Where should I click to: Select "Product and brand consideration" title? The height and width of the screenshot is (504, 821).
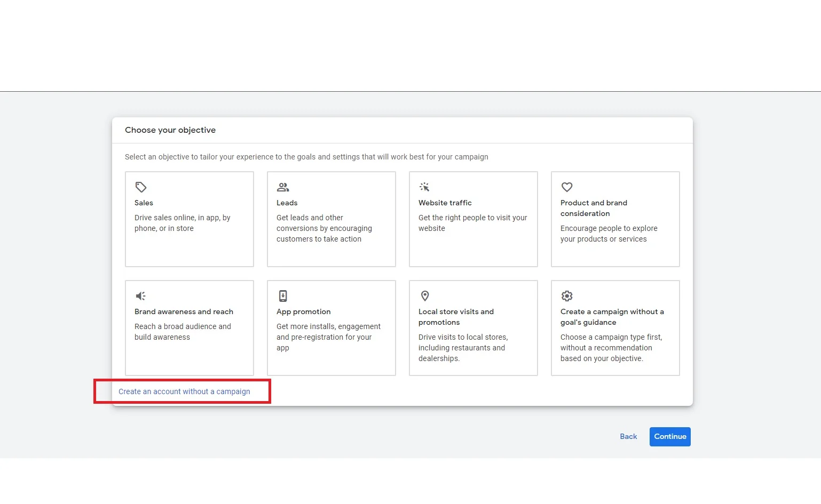[594, 208]
